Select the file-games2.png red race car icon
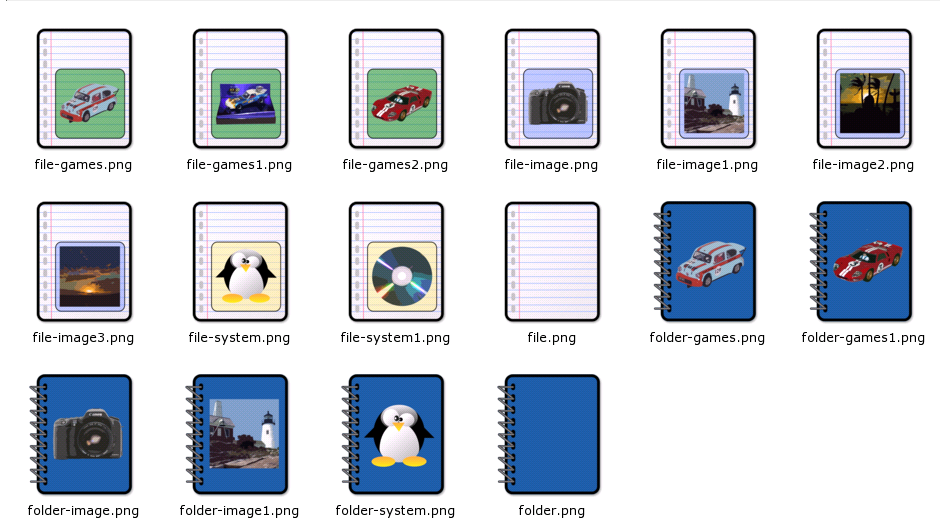952x528 pixels. pos(396,89)
